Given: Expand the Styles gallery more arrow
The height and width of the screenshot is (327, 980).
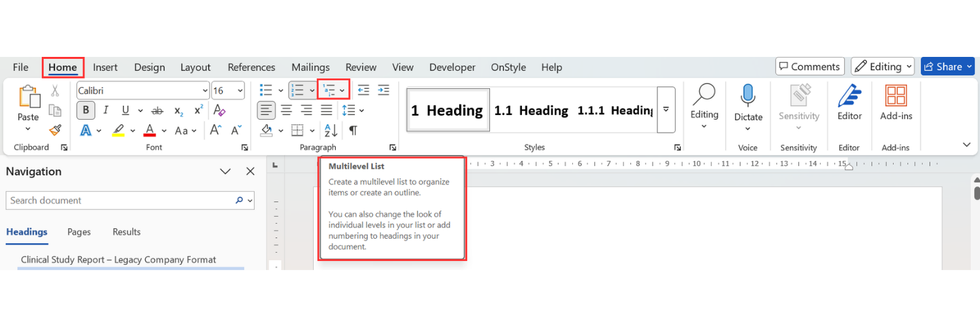Looking at the screenshot, I should [x=666, y=109].
